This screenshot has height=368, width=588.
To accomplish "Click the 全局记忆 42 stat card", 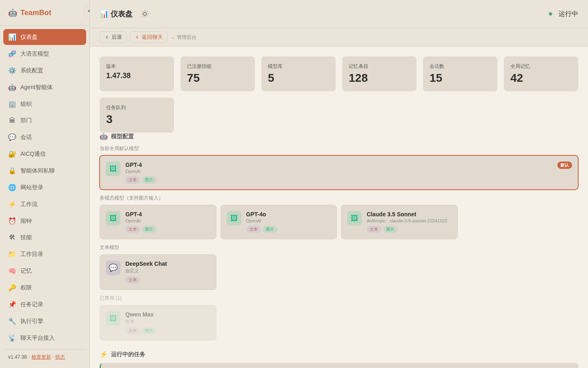I will pyautogui.click(x=541, y=74).
